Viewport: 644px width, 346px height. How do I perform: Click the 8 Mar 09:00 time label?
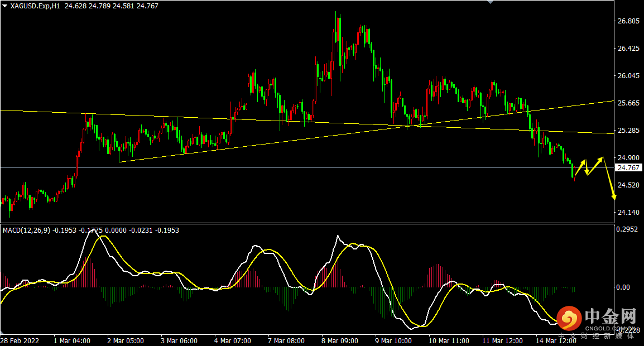pos(340,340)
